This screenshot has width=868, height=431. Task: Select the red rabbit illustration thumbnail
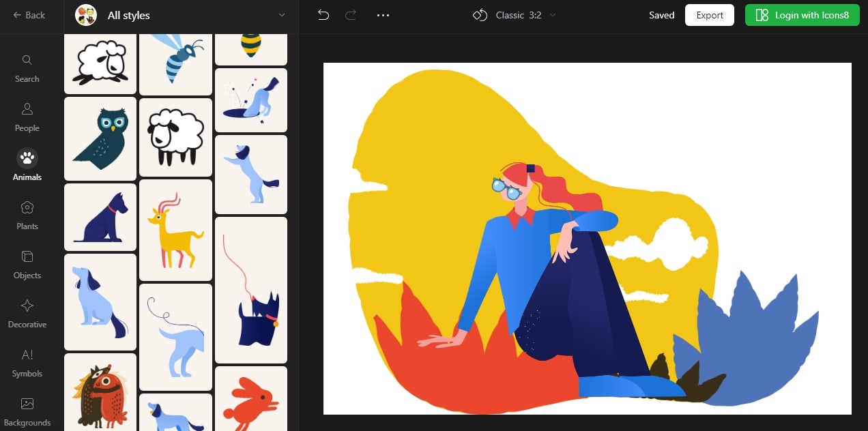[250, 402]
